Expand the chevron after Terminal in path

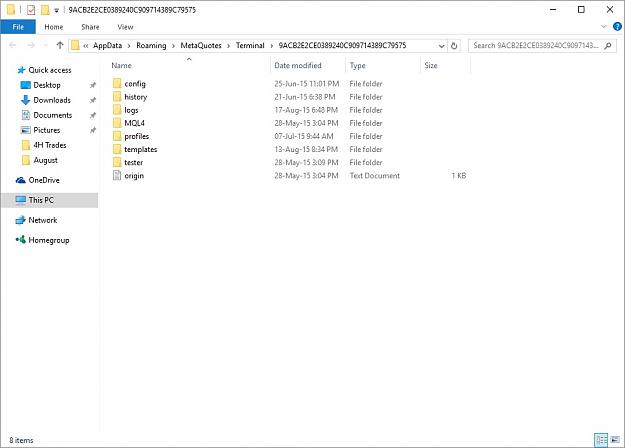(272, 46)
